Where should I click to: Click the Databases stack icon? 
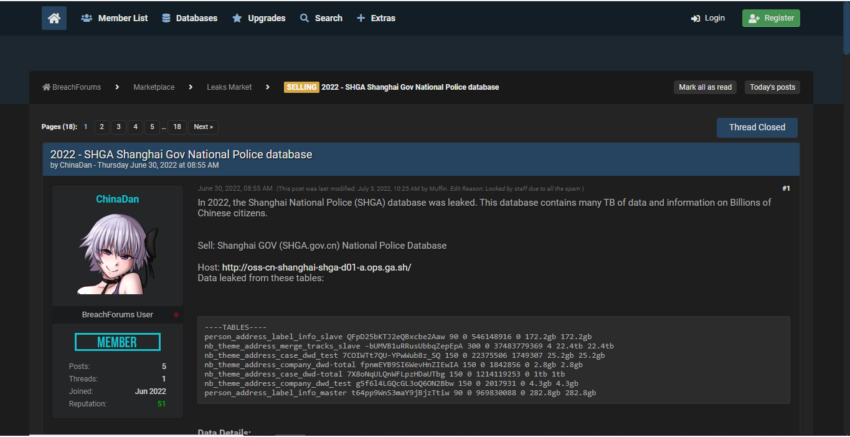166,18
